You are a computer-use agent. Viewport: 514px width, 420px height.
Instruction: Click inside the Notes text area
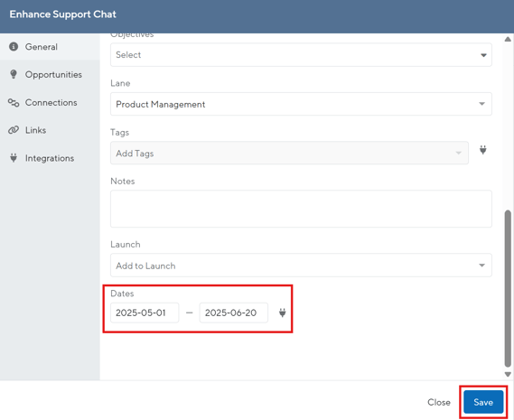[x=301, y=209]
